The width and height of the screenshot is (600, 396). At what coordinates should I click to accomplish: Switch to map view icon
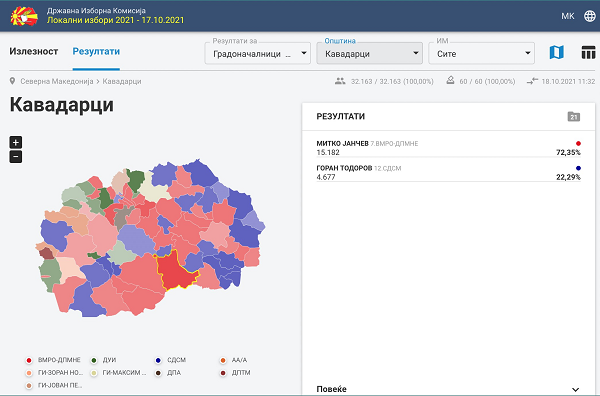pyautogui.click(x=556, y=52)
